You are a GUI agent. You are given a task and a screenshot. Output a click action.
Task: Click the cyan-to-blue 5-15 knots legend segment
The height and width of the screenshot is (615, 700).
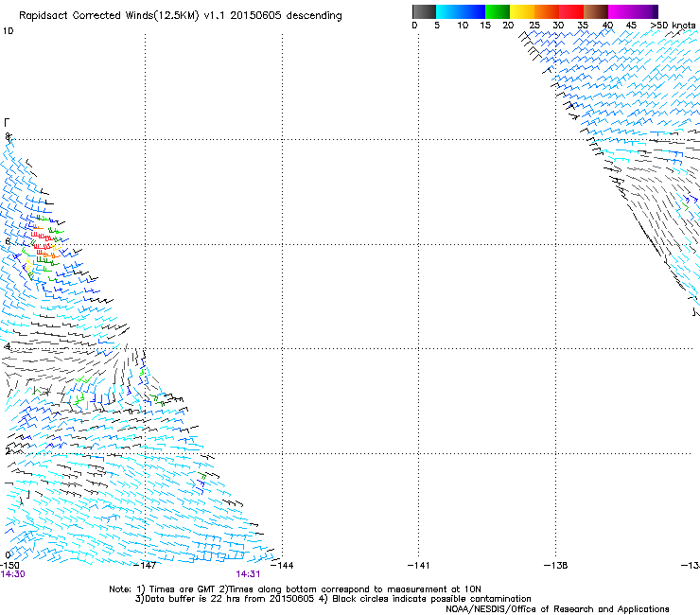click(461, 11)
